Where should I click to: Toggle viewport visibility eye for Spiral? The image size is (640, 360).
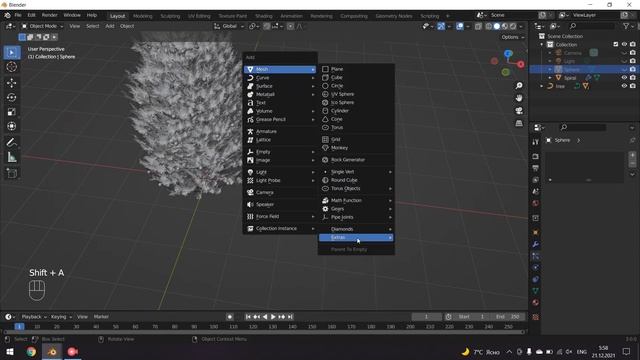(x=624, y=78)
